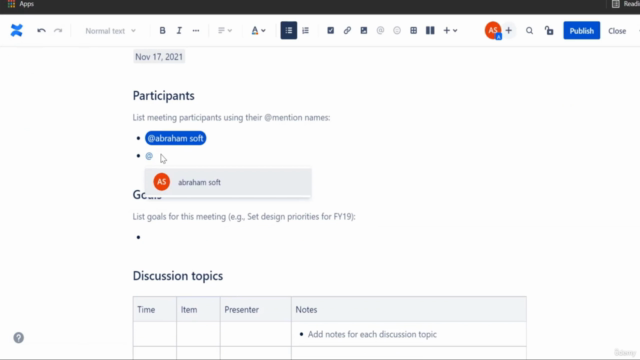
Task: Insert an action item checkbox
Action: (331, 31)
